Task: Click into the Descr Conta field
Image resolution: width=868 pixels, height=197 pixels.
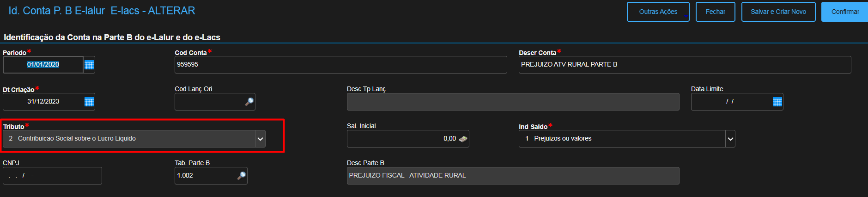Action: point(684,65)
